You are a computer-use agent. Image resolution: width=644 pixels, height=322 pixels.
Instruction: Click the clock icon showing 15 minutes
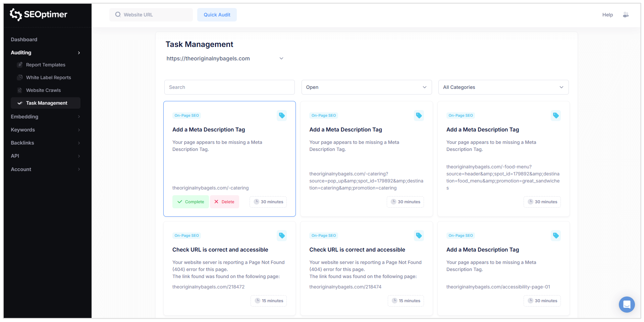pos(257,301)
